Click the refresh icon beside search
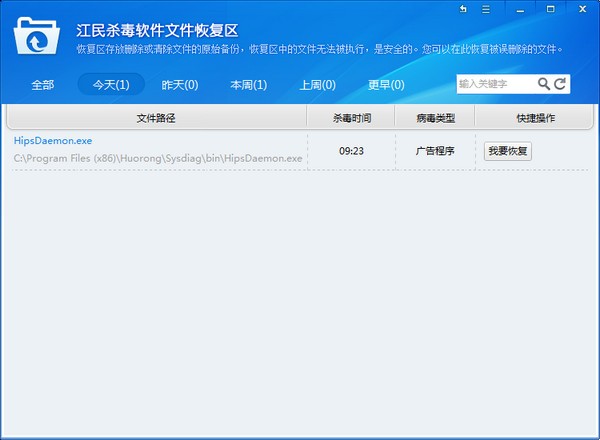Viewport: 600px width, 440px height. 560,84
